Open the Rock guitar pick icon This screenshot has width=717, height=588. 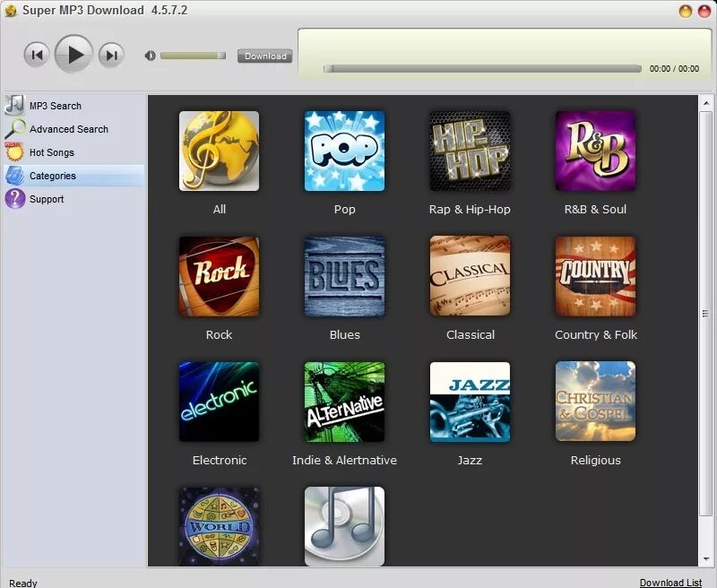(x=219, y=276)
